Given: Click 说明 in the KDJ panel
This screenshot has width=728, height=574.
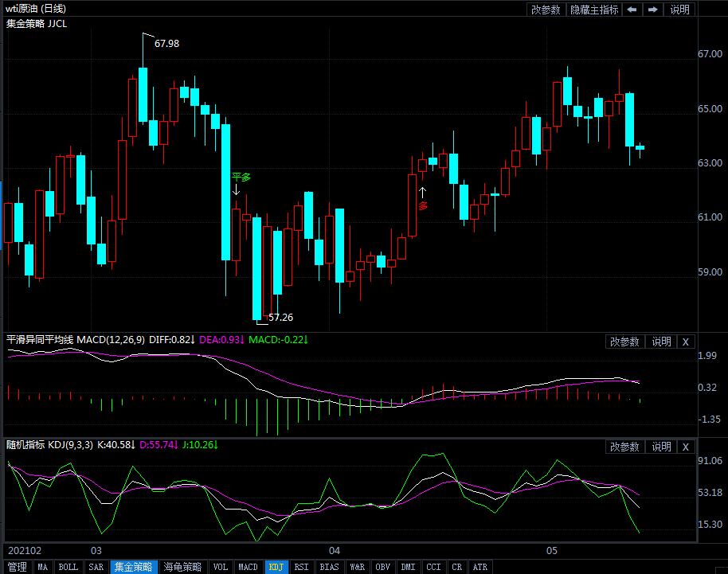Looking at the screenshot, I should (x=661, y=447).
